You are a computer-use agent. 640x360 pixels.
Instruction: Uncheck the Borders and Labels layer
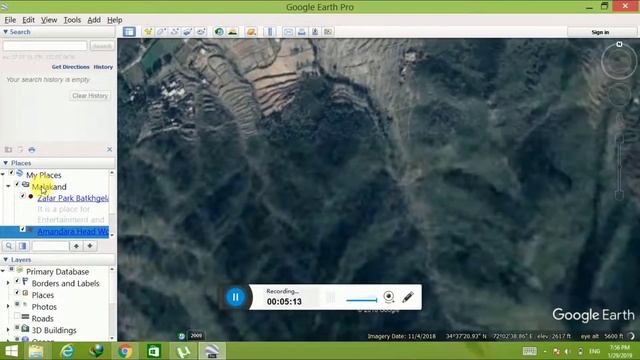17,281
